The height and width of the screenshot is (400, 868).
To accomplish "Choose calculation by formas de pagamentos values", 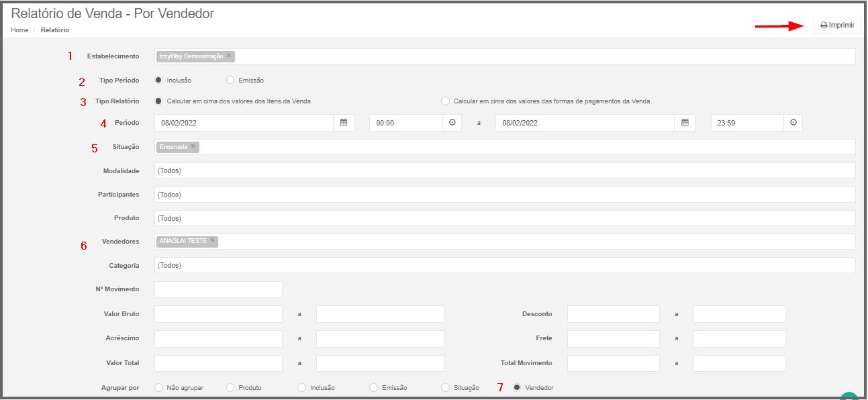I will [445, 101].
